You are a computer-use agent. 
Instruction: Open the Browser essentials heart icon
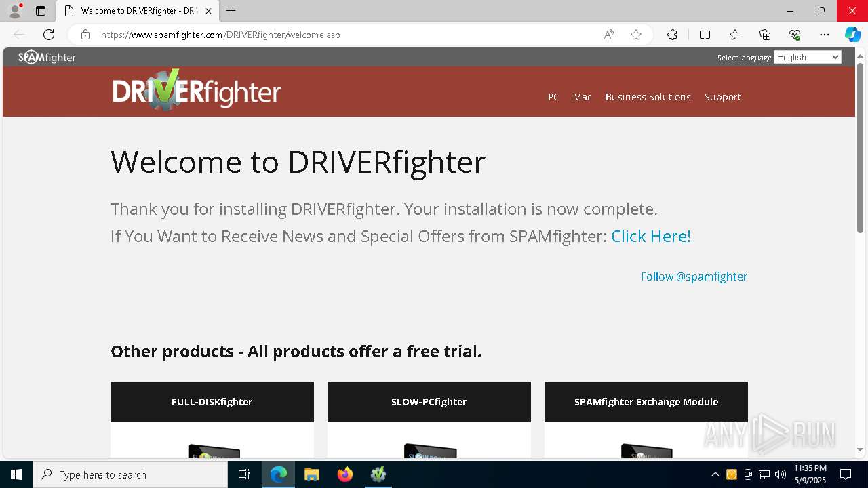click(795, 35)
